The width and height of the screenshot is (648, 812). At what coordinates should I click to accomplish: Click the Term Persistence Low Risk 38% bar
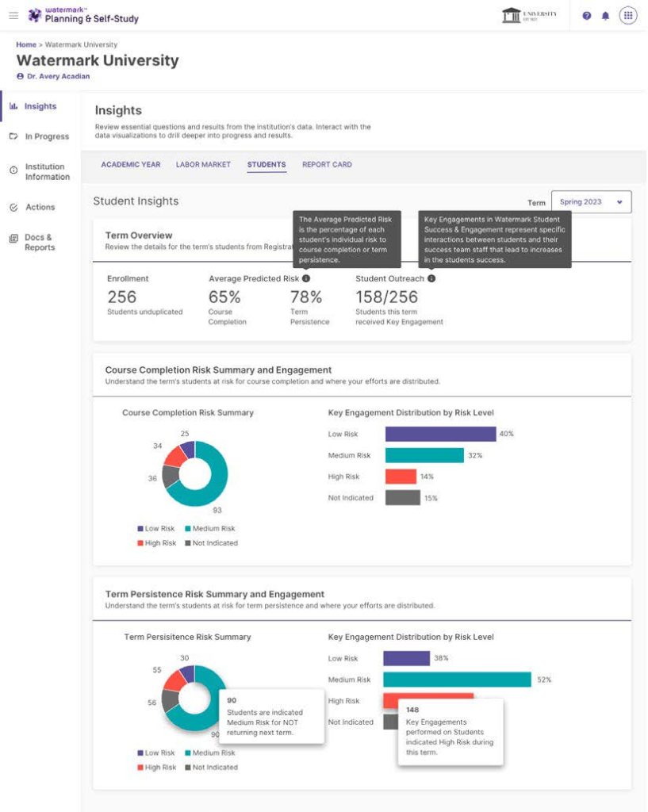coord(406,658)
